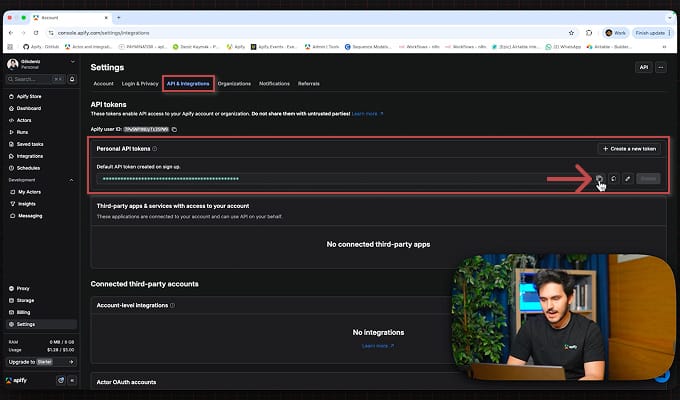Expand the account switcher dropdown
Image resolution: width=680 pixels, height=400 pixels.
72,62
